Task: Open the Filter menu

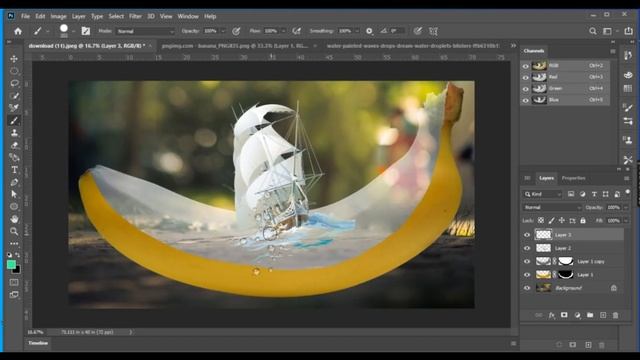Action: click(x=135, y=16)
